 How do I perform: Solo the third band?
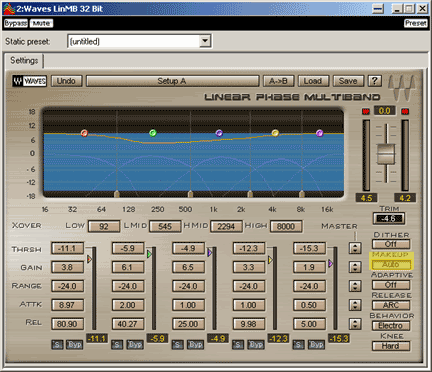178,344
